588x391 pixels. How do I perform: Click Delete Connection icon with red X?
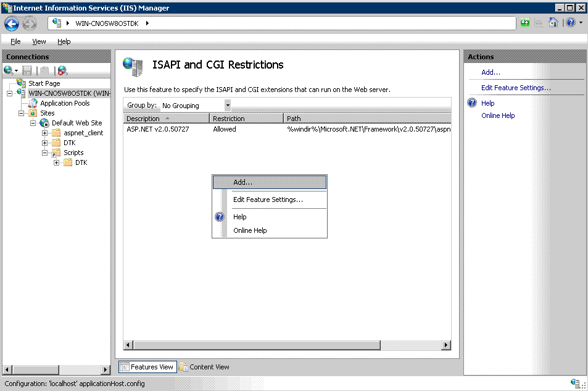tap(62, 70)
